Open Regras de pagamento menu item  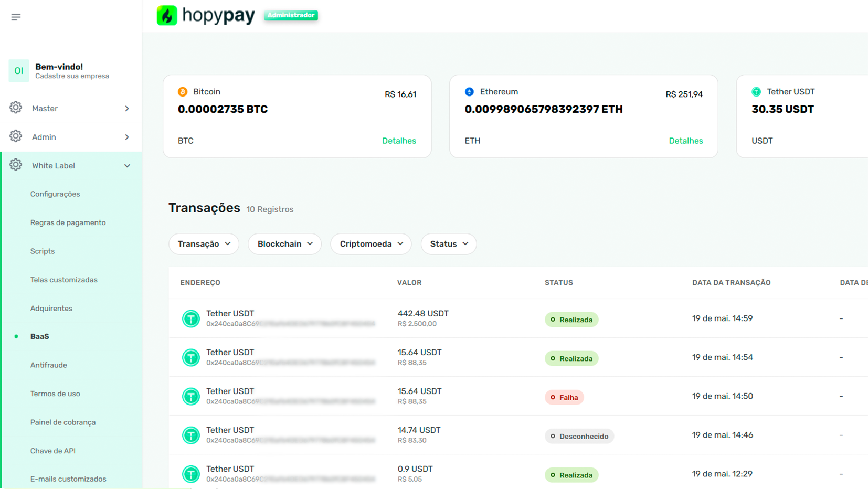pyautogui.click(x=68, y=222)
